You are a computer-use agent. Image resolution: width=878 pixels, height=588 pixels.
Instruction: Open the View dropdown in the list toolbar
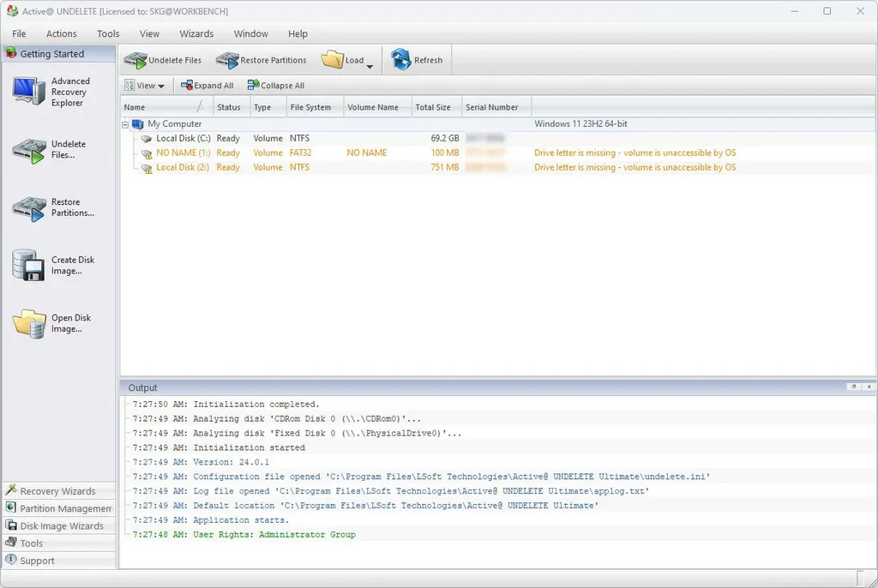click(144, 86)
